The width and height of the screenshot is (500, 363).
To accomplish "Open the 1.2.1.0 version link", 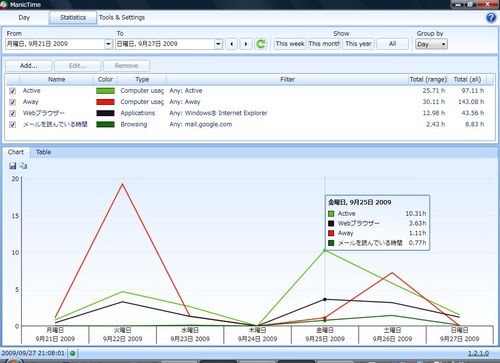I will point(478,353).
